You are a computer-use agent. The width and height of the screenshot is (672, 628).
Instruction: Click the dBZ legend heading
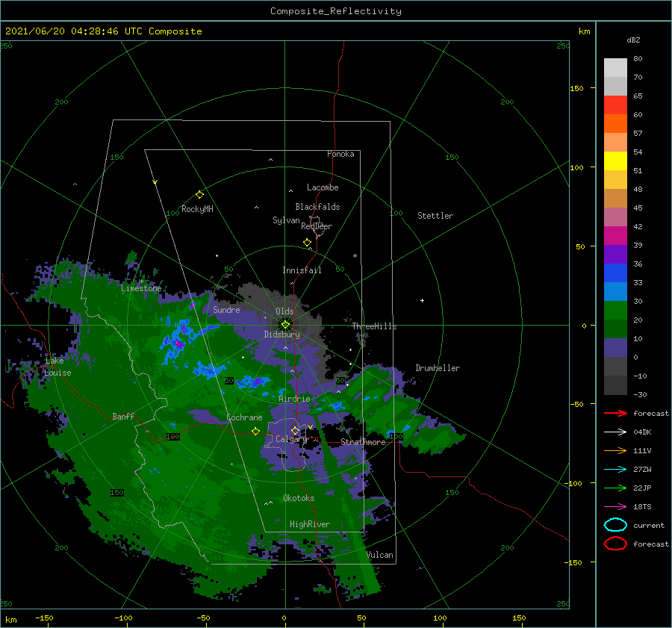pyautogui.click(x=633, y=40)
